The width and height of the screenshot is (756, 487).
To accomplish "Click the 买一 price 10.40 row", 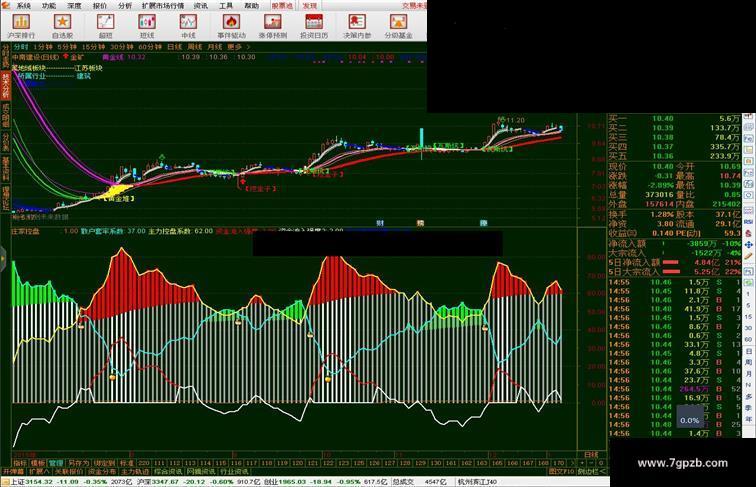I will point(674,119).
